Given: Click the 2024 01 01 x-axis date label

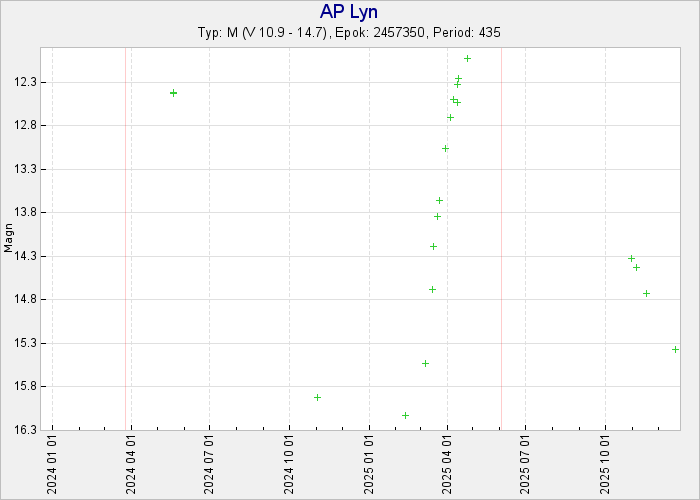Looking at the screenshot, I should coord(52,464).
